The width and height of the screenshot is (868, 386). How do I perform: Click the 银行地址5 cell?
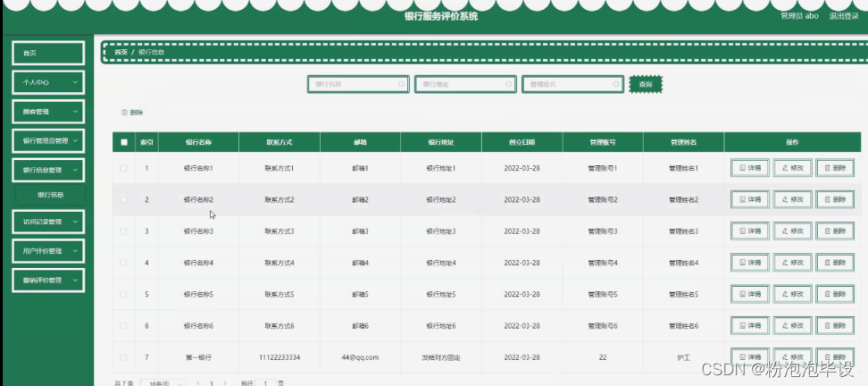(441, 294)
